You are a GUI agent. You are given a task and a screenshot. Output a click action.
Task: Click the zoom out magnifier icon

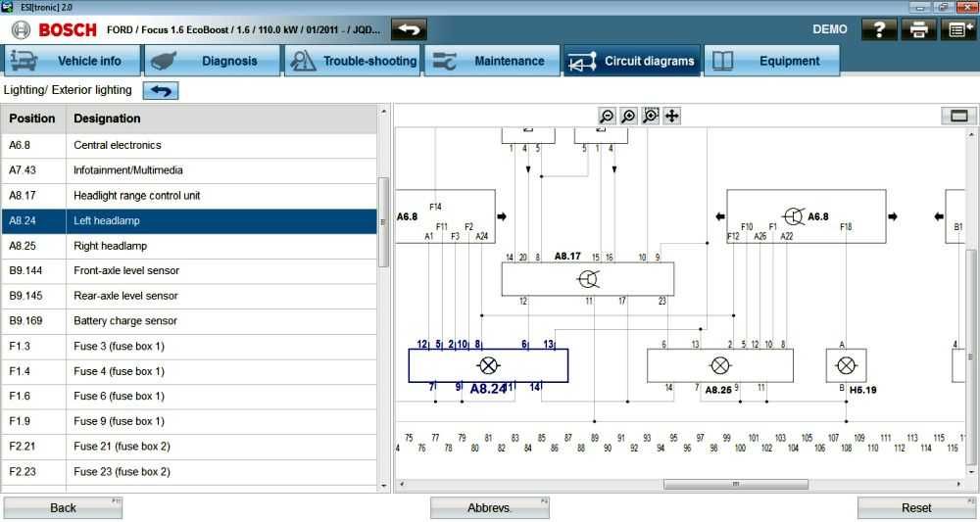pos(607,117)
